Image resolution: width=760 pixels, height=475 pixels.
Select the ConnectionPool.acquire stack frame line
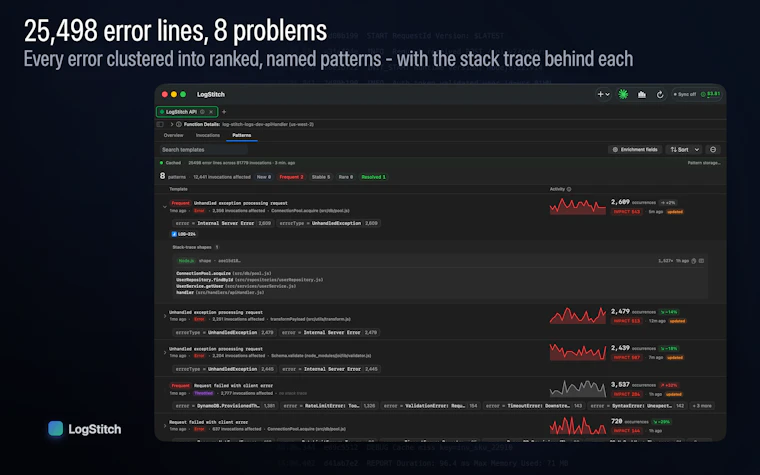coord(223,273)
